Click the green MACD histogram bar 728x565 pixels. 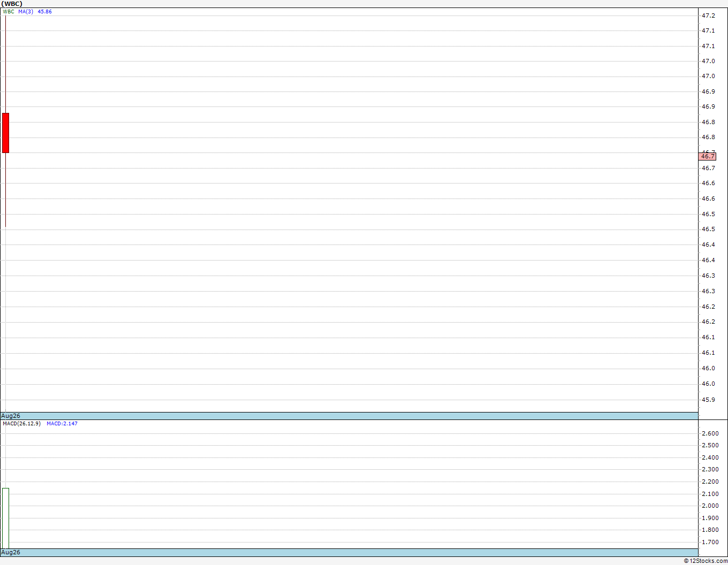5,518
